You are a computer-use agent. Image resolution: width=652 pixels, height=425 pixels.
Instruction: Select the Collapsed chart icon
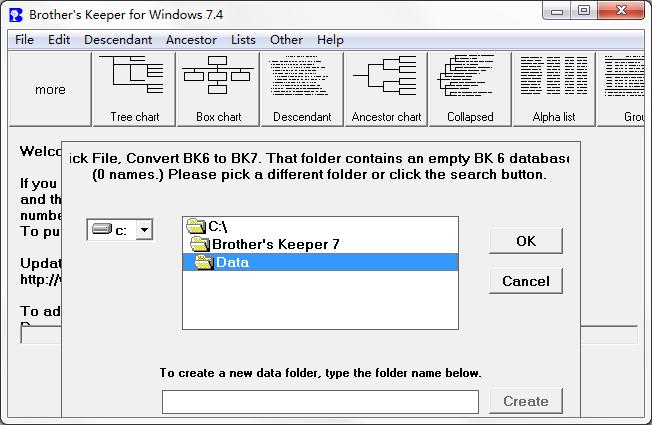(x=470, y=89)
